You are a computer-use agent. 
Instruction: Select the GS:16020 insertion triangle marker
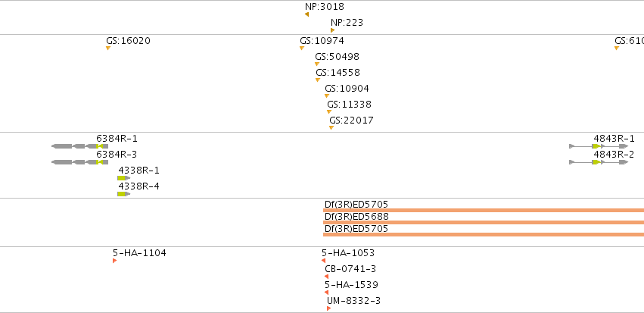coord(108,48)
